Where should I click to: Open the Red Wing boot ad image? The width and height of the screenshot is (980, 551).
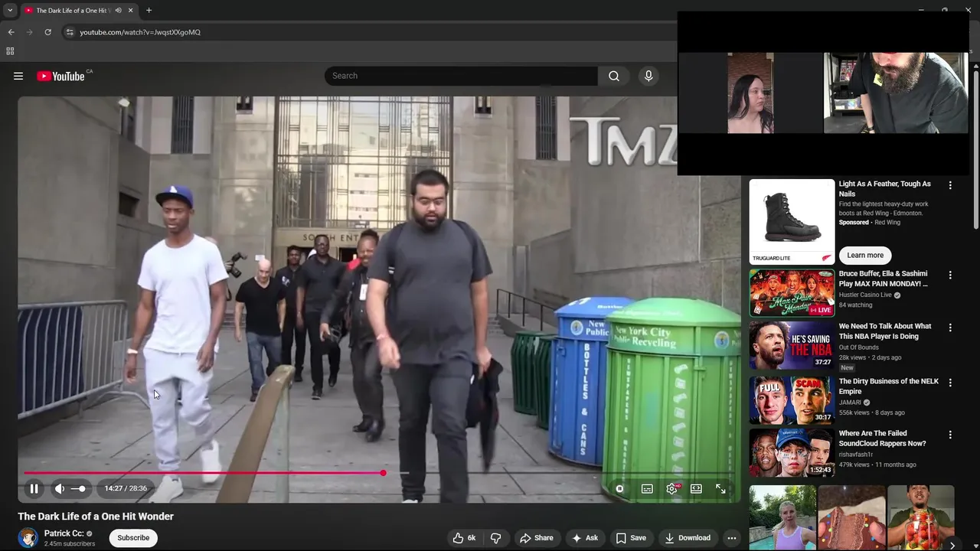(x=792, y=222)
